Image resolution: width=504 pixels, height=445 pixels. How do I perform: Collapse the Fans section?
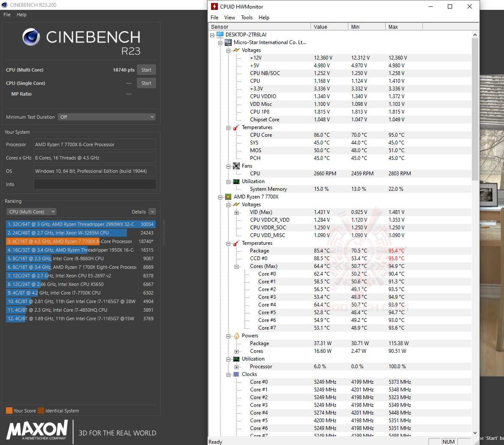228,166
